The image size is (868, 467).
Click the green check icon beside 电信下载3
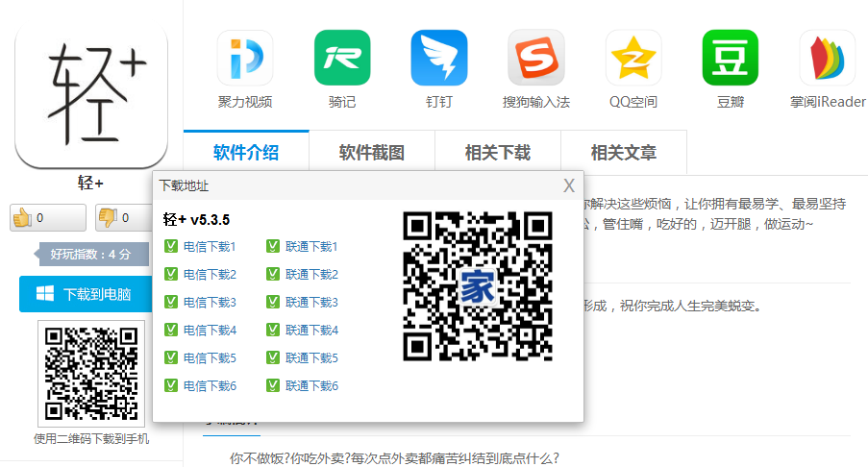tap(171, 302)
